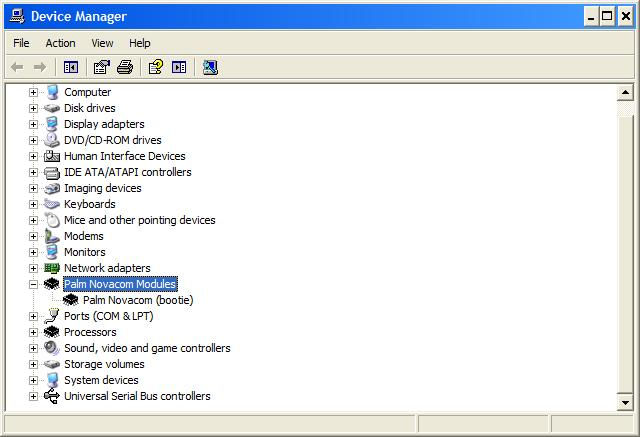Viewport: 640px width, 437px height.
Task: Click the Mice and other pointing devices icon
Action: 52,220
